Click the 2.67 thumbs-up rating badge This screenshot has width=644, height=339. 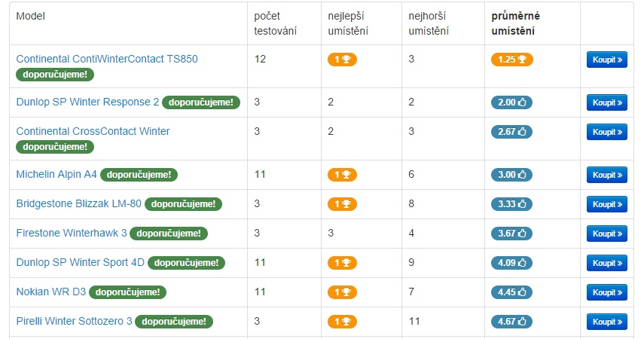tap(511, 132)
